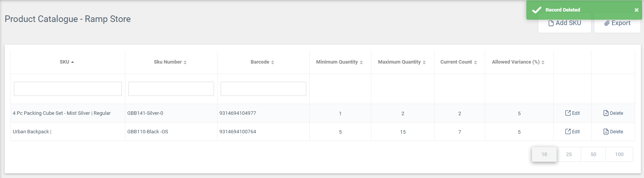
Task: Focus the Sku Number filter field
Action: (x=171, y=89)
